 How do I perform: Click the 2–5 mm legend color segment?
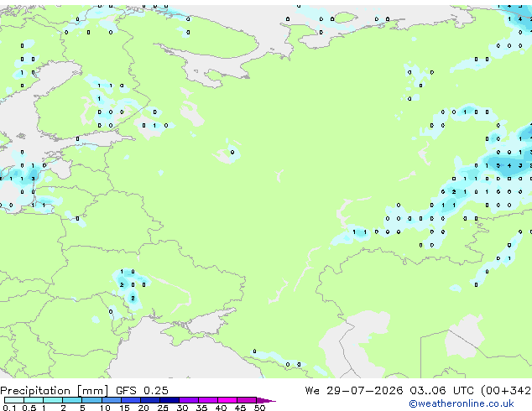[x=72, y=400]
